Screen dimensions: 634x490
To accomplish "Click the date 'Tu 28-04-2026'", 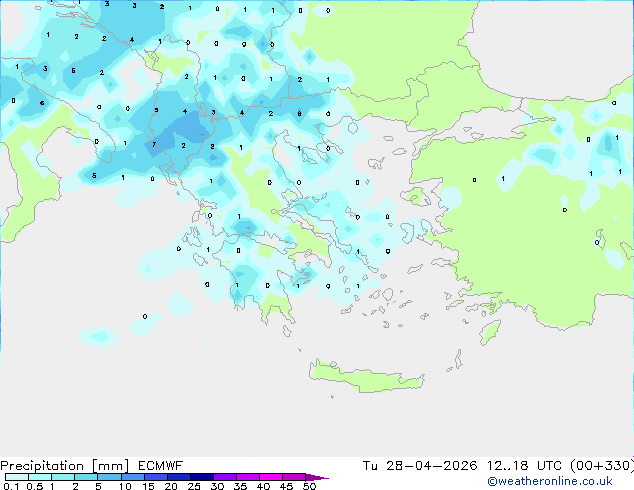I will tap(420, 466).
